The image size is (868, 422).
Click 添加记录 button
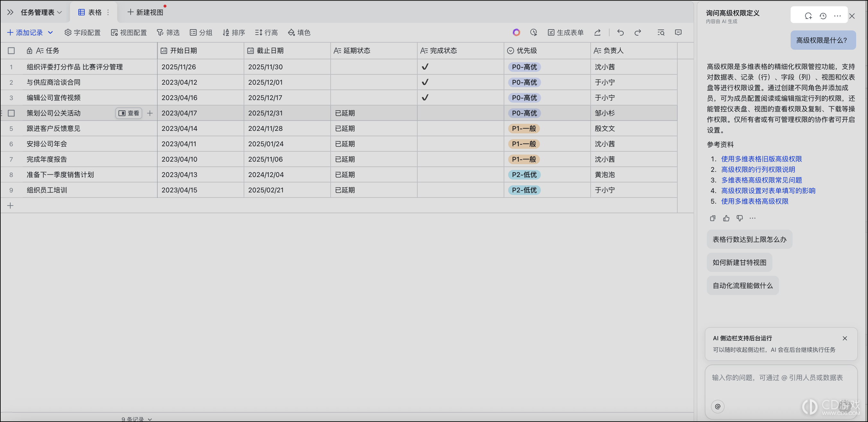(25, 33)
